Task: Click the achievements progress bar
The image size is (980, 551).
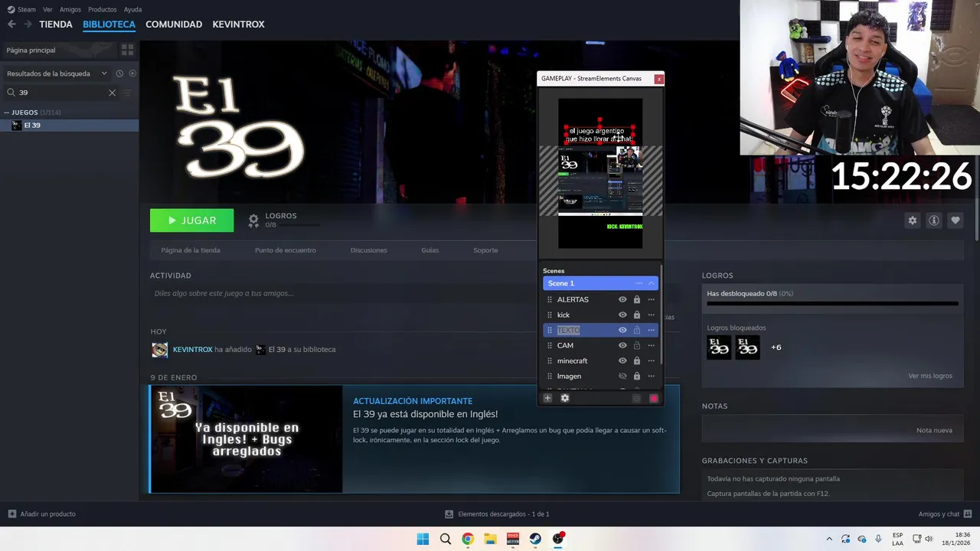Action: 832,304
